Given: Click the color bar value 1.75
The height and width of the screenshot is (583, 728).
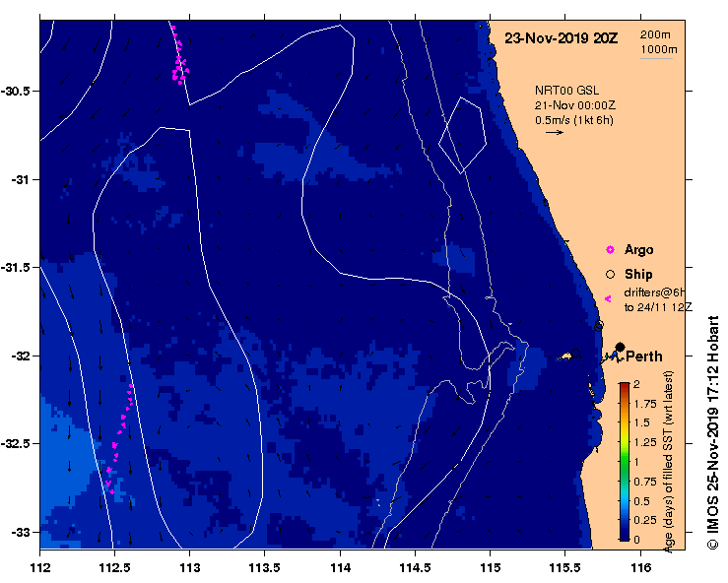Looking at the screenshot, I should (645, 404).
